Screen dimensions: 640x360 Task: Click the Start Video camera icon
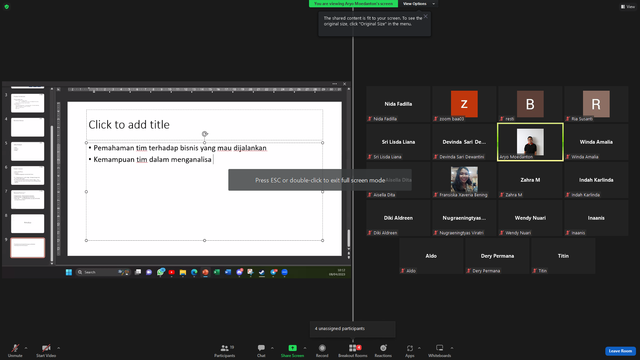[x=46, y=348]
